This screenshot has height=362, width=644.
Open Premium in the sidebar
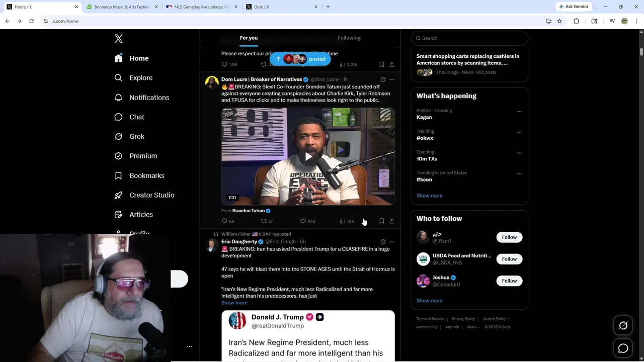135,156
